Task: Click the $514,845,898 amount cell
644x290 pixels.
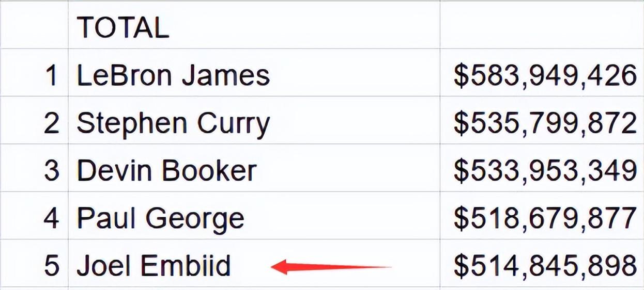Action: pyautogui.click(x=545, y=266)
